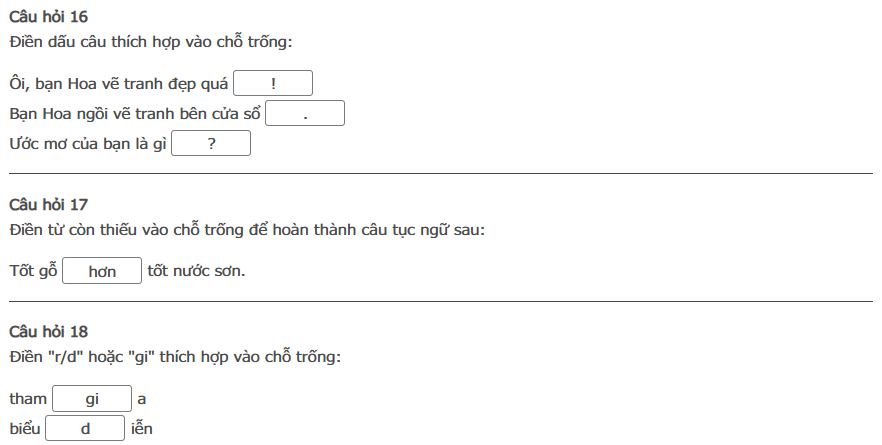Viewport: 882px width, 445px height.
Task: Click the suffix "iễn" after the blank
Action: pyautogui.click(x=141, y=429)
